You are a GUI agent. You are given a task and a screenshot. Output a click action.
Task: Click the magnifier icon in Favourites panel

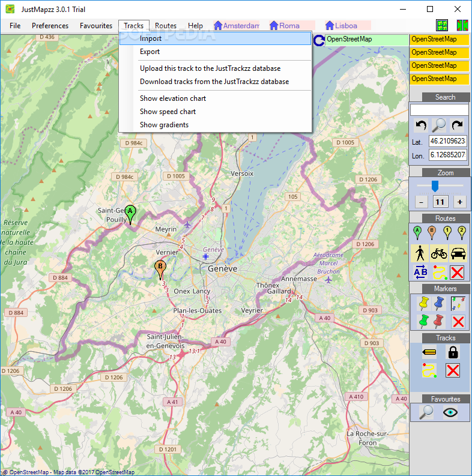pos(426,412)
